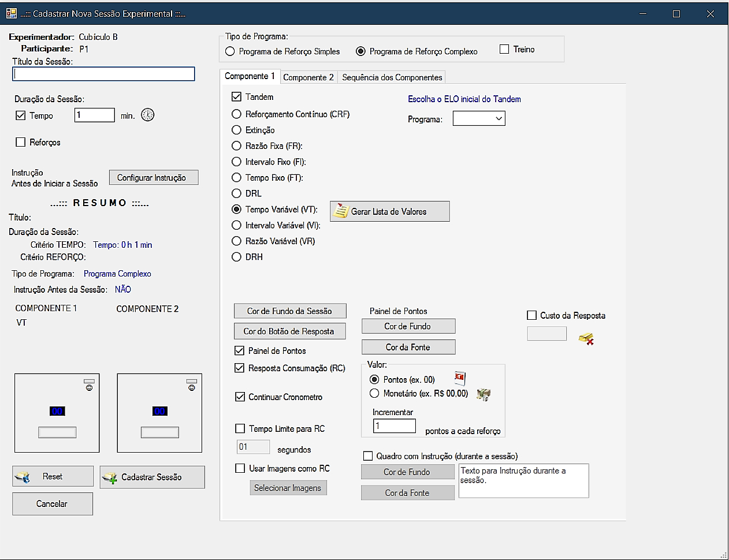The image size is (729, 560).
Task: Enable the Treino checkbox
Action: click(x=504, y=49)
